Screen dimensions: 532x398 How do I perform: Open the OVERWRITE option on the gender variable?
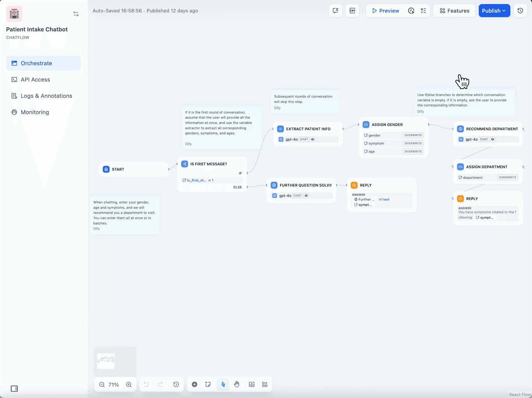[x=413, y=135]
